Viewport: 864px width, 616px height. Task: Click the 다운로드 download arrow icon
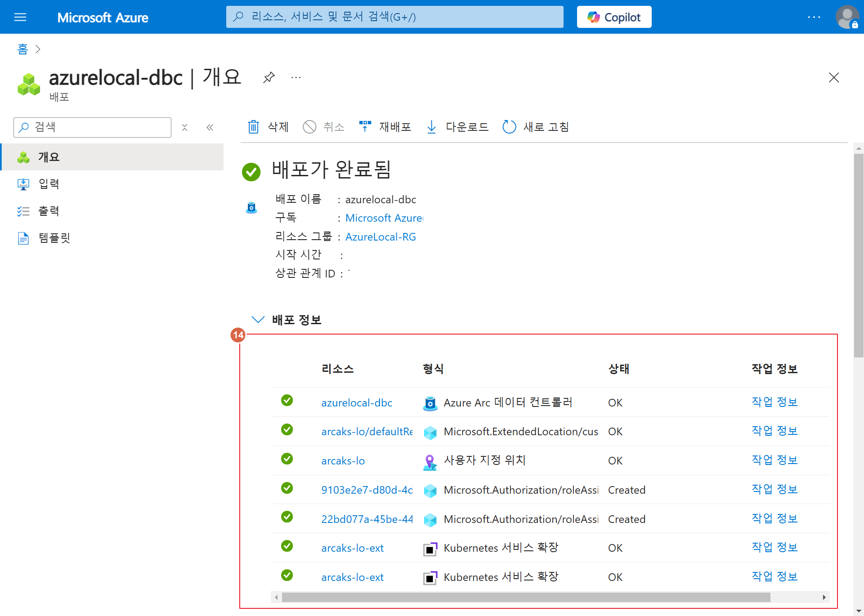tap(431, 127)
